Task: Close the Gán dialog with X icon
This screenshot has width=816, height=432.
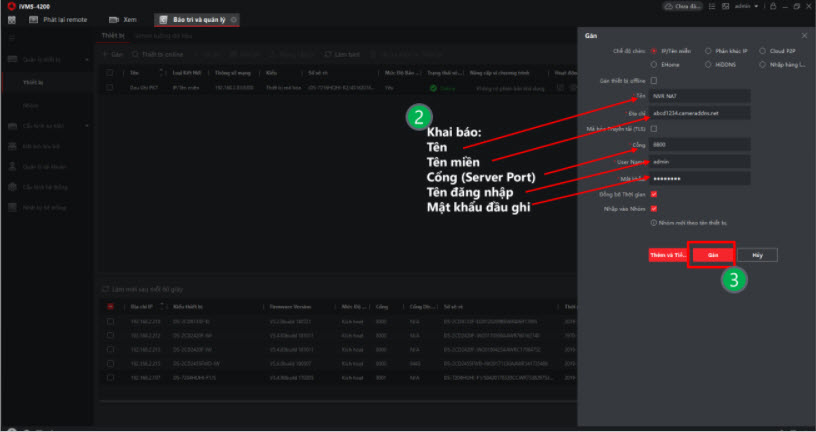Action: [806, 34]
